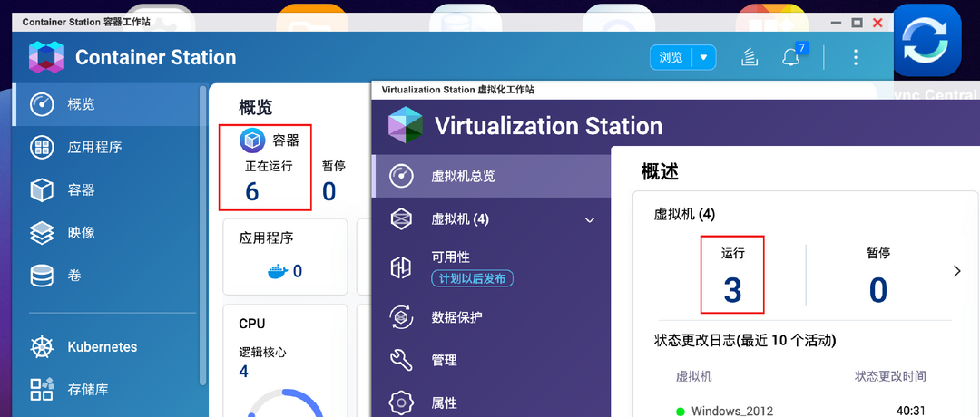The width and height of the screenshot is (980, 417).
Task: Click the 可用性 icon in Virtualization Station sidebar
Action: [401, 267]
